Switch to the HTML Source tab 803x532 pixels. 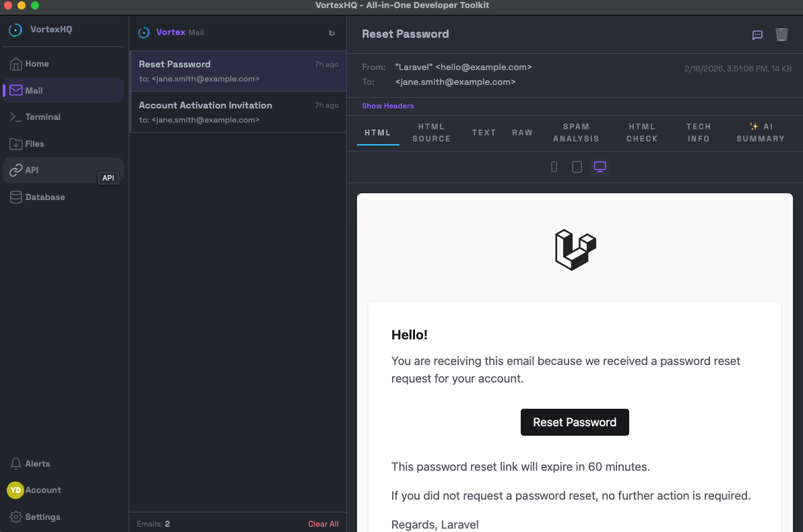431,133
